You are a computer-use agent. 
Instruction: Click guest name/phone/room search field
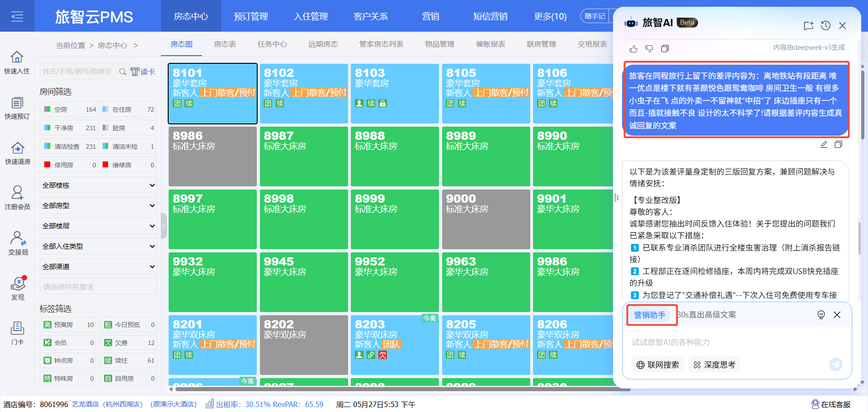coord(80,71)
